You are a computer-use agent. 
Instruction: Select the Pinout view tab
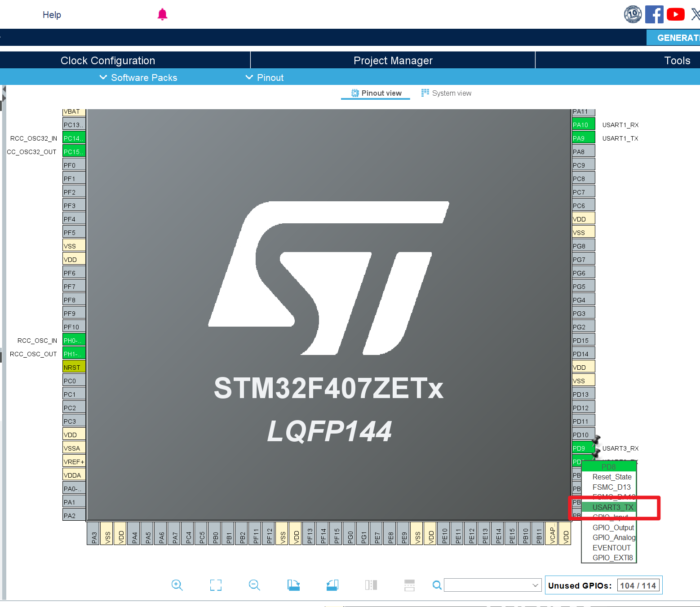(x=376, y=93)
